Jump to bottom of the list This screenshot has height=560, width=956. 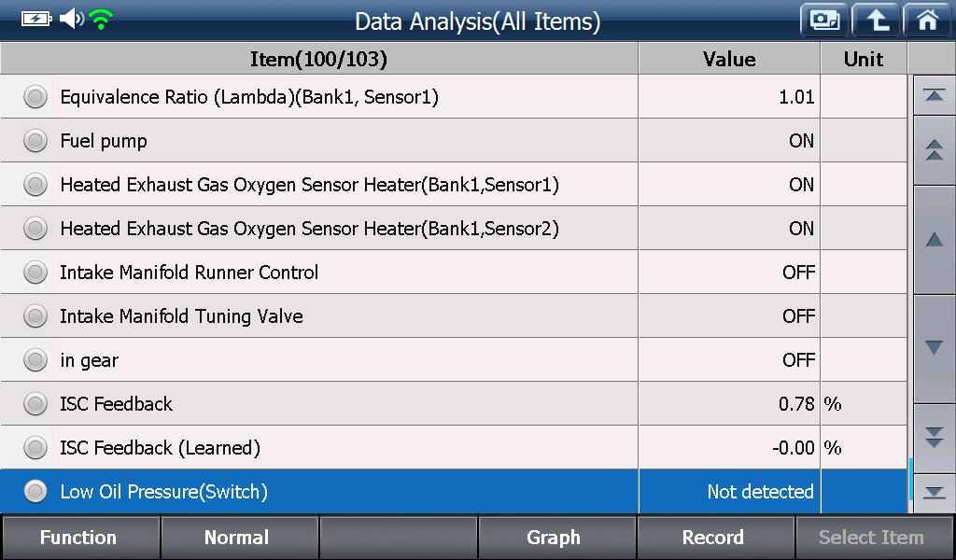(934, 493)
